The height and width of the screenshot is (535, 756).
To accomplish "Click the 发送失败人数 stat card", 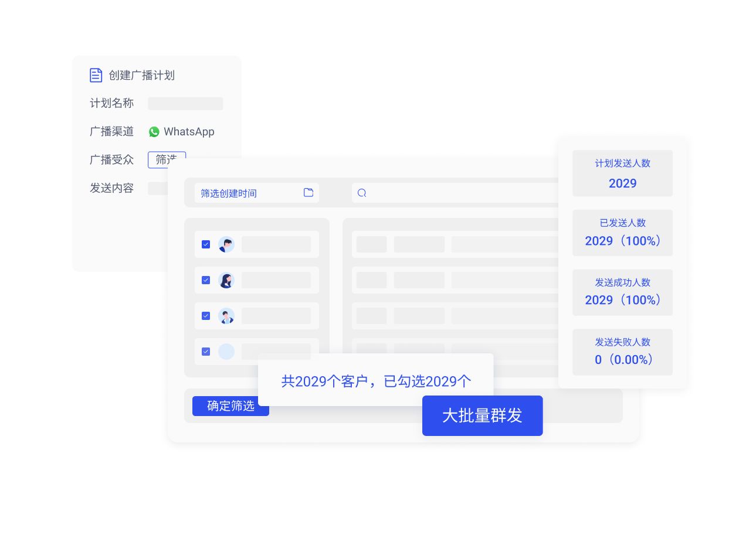I will pyautogui.click(x=622, y=352).
